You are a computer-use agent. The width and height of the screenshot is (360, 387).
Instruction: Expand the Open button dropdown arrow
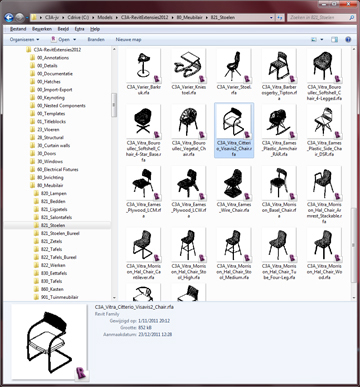tap(75, 40)
